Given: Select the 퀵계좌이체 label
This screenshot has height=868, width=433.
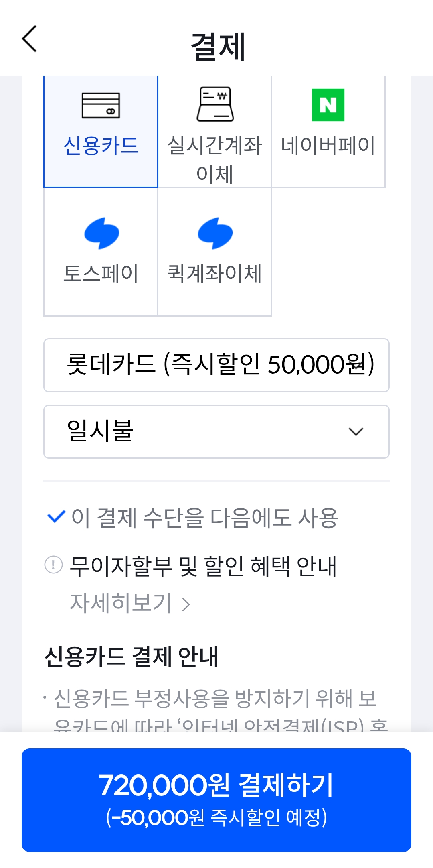Looking at the screenshot, I should tap(214, 274).
